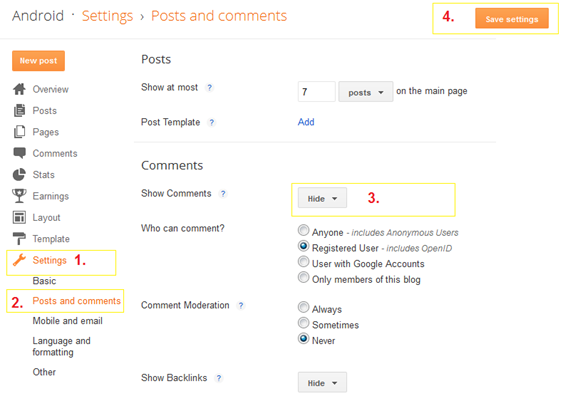Click the Comments speech bubble icon

coord(19,153)
